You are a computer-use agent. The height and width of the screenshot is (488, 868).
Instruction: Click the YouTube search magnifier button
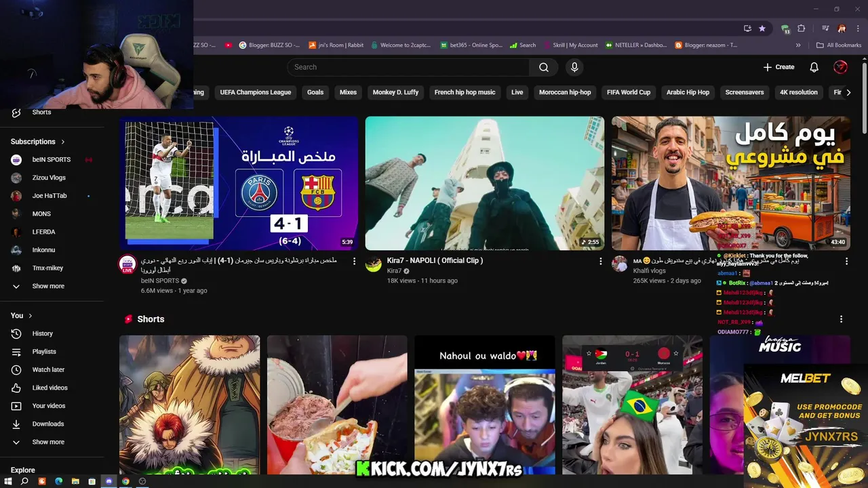tap(544, 67)
